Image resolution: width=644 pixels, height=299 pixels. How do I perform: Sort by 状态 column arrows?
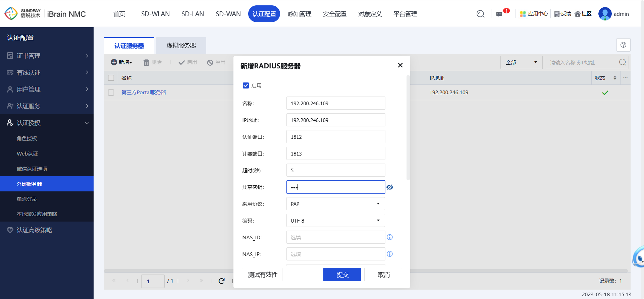point(615,78)
